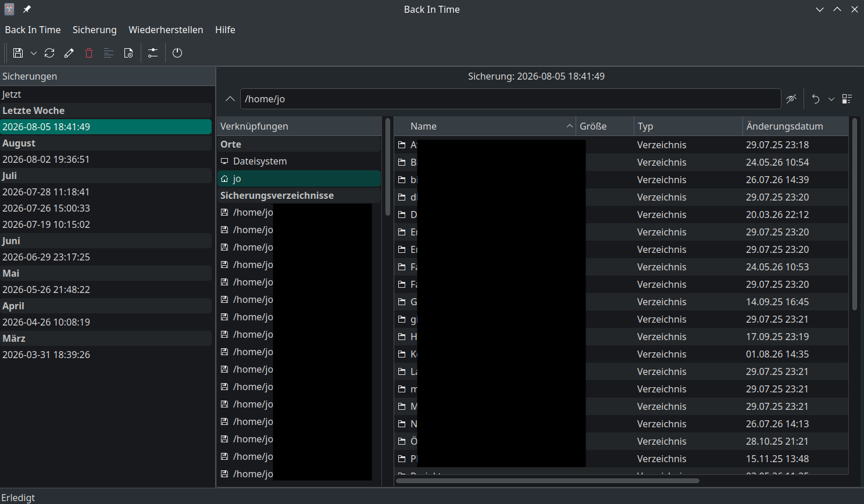The height and width of the screenshot is (504, 864).
Task: Click in the /home/jo path field
Action: (x=510, y=99)
